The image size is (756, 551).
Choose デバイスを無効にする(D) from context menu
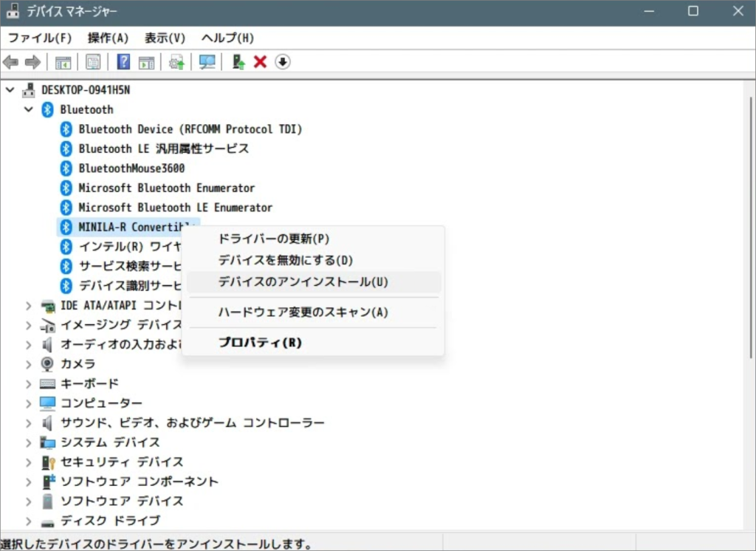coord(313,261)
